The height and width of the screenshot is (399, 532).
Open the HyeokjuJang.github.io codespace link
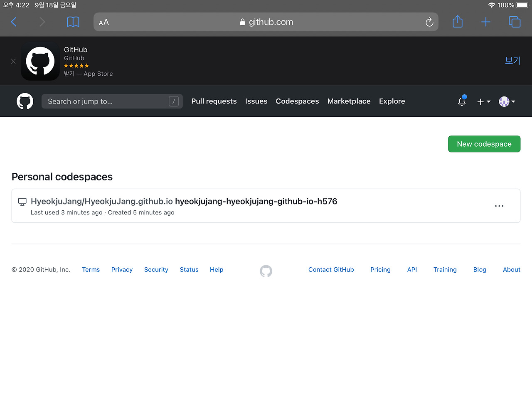click(x=101, y=201)
